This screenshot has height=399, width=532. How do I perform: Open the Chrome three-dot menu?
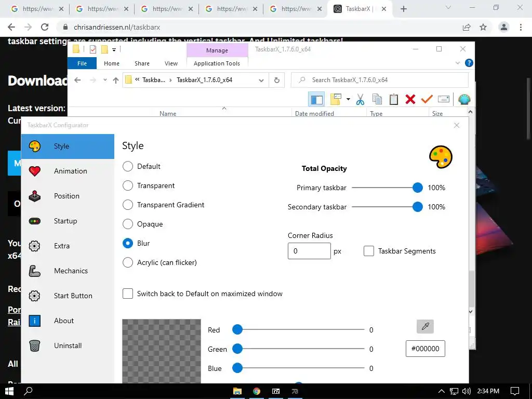[x=521, y=27]
